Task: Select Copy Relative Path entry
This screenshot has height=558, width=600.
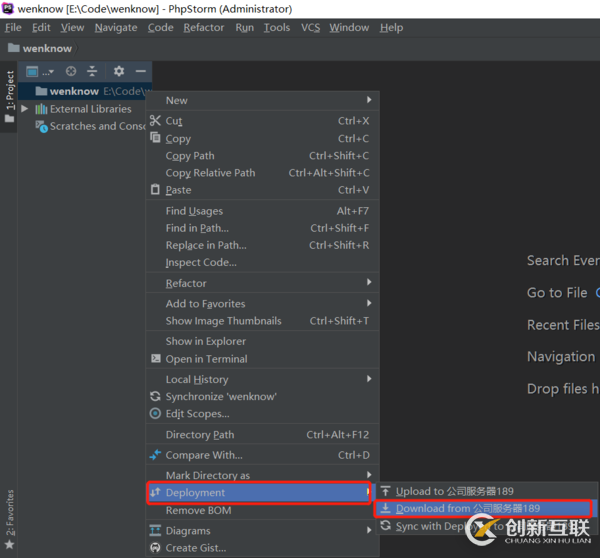Action: click(262, 173)
